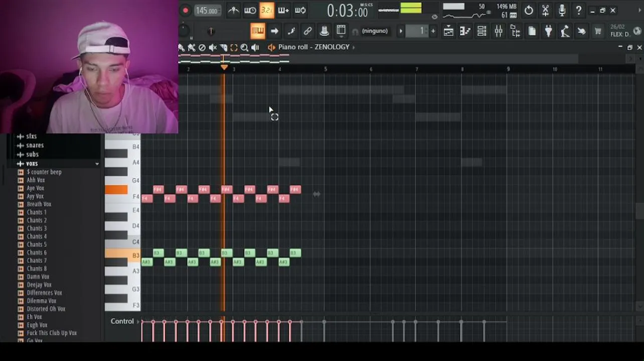Toggle step editing mode
This screenshot has height=361, width=644.
click(283, 10)
